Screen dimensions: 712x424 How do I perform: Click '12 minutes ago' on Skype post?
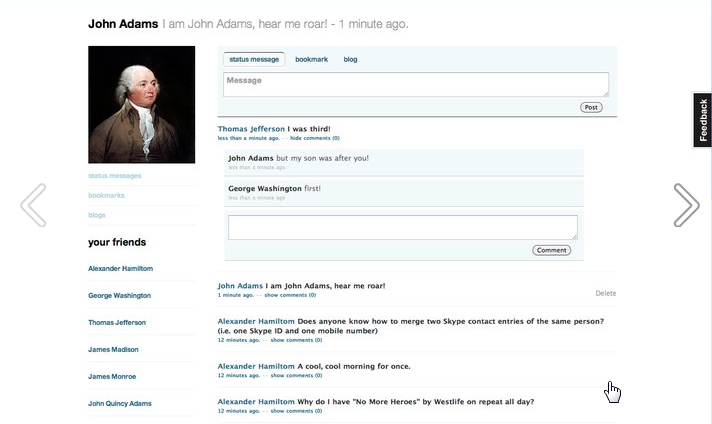pos(238,340)
